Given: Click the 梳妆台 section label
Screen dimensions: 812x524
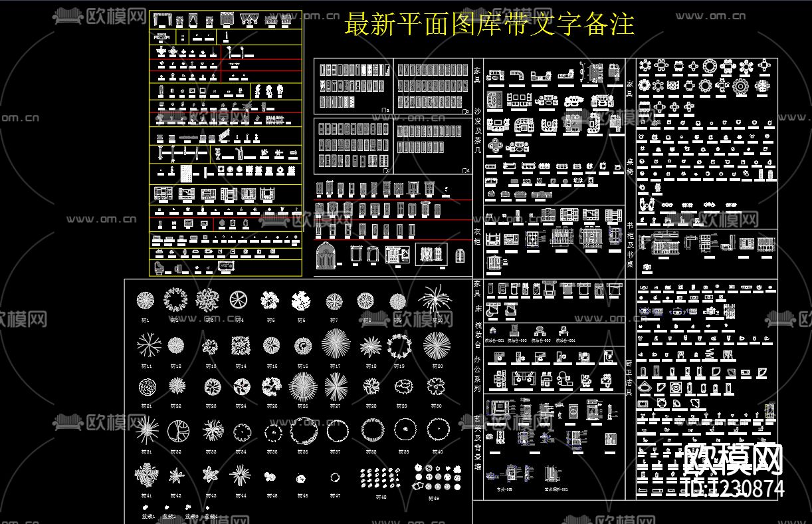Looking at the screenshot, I should pos(478,334).
